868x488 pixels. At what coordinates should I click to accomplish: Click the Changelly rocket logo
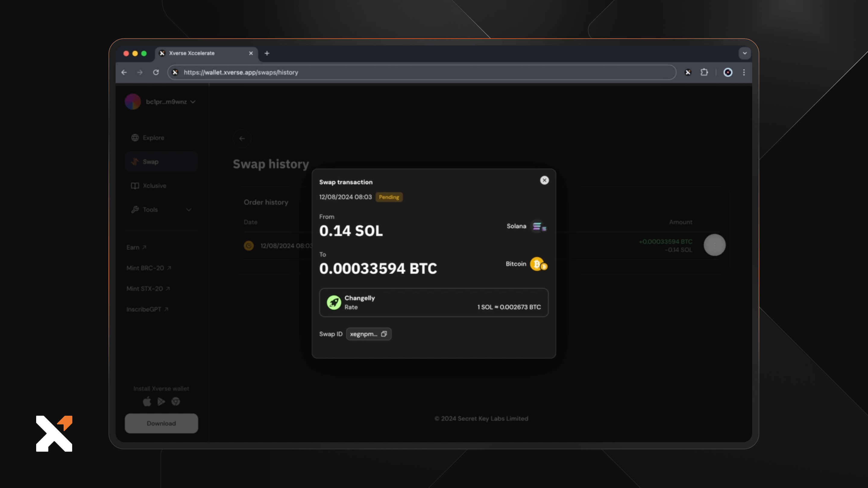coord(334,302)
